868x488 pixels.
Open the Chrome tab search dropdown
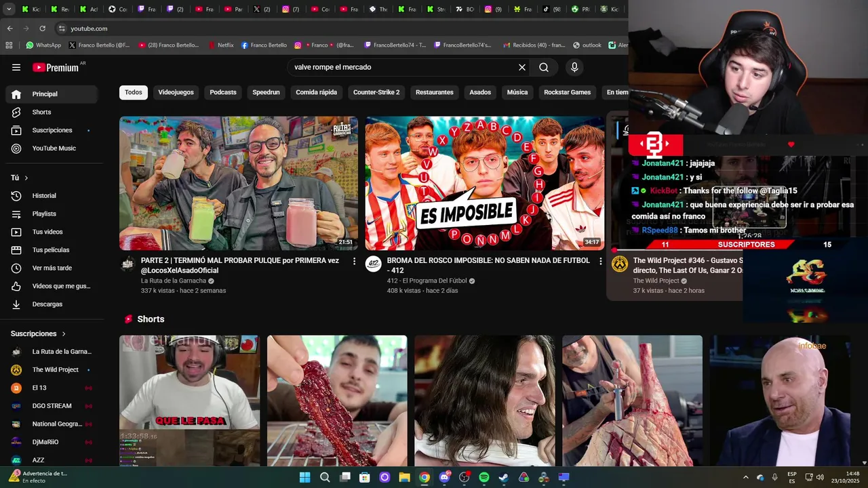9,9
